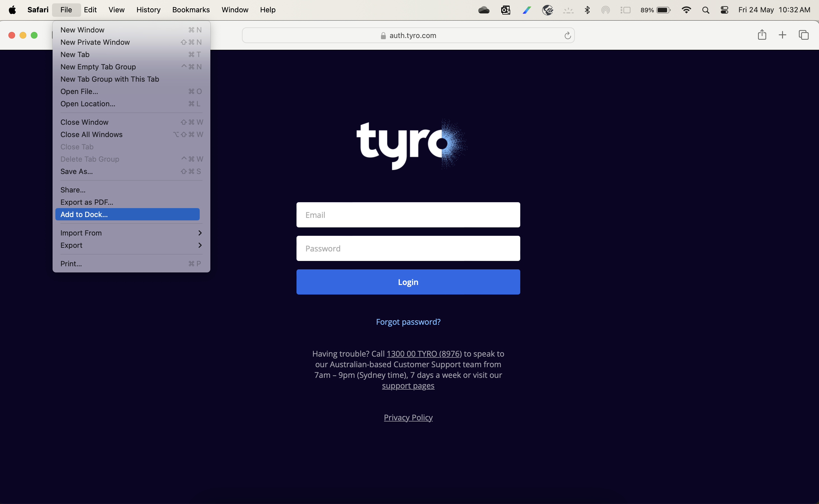Open the Bookmarks menu
This screenshot has height=504, width=819.
coord(191,10)
